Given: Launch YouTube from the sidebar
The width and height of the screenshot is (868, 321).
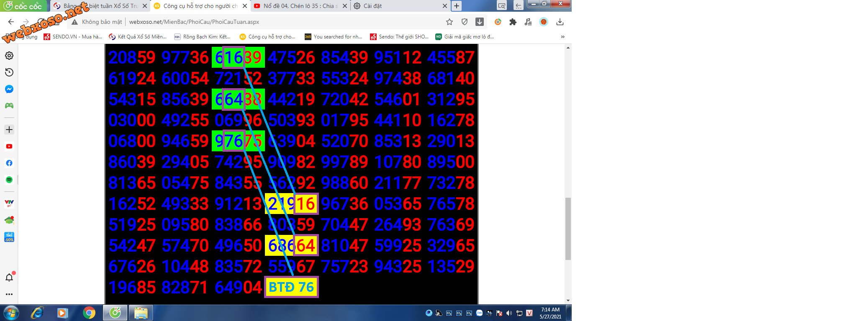Looking at the screenshot, I should point(9,146).
